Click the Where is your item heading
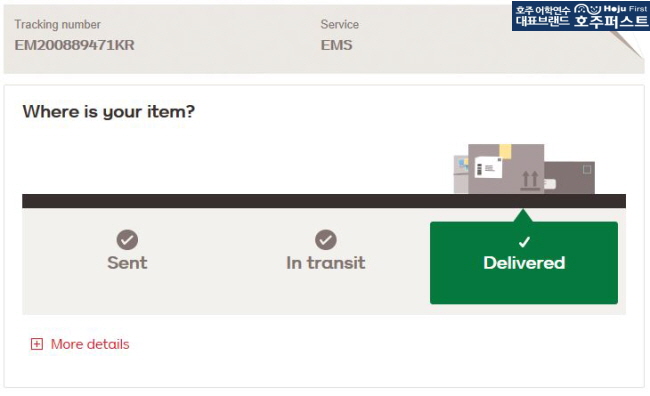This screenshot has height=396, width=650. click(x=109, y=112)
